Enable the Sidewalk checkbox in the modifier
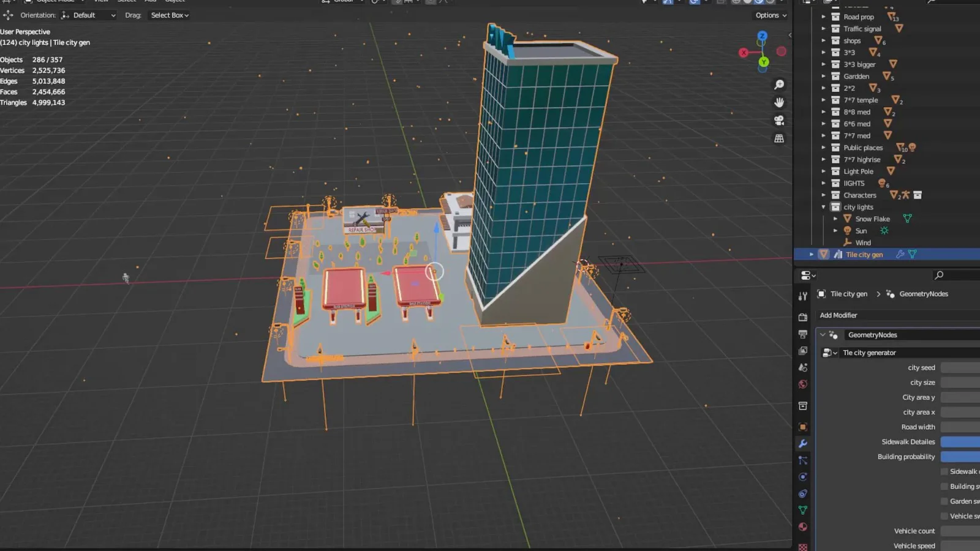980x551 pixels. (944, 471)
